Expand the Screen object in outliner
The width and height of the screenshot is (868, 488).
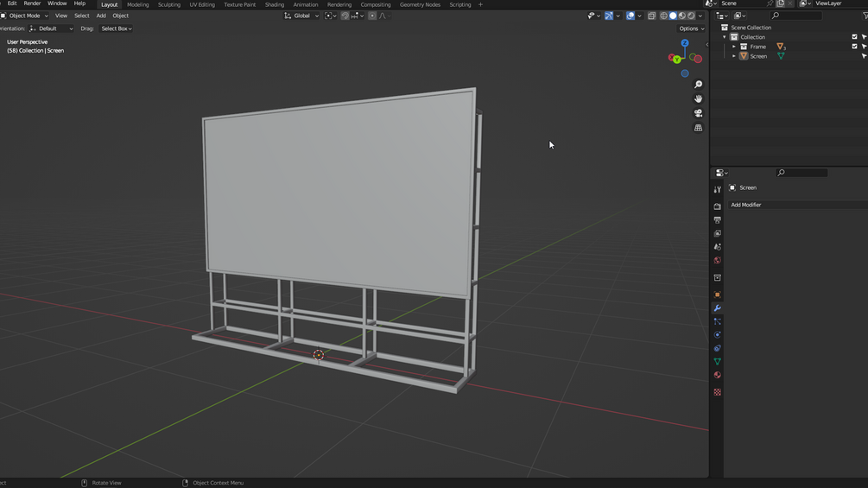pyautogui.click(x=734, y=56)
